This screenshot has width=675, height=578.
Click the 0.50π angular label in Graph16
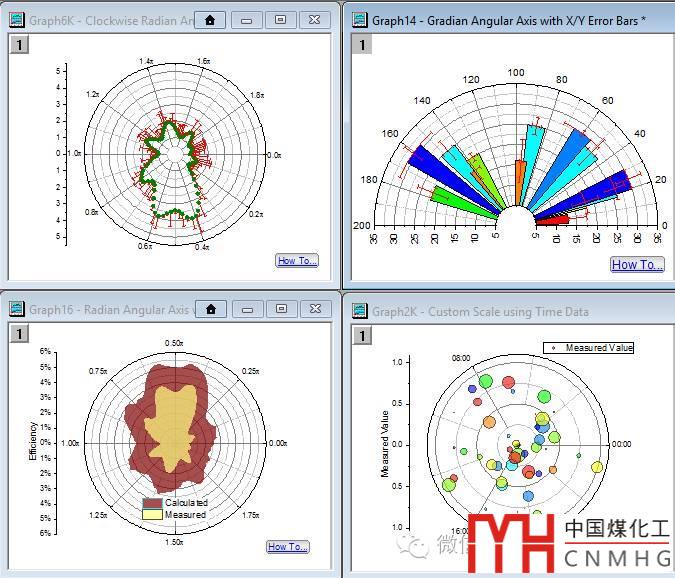click(174, 343)
